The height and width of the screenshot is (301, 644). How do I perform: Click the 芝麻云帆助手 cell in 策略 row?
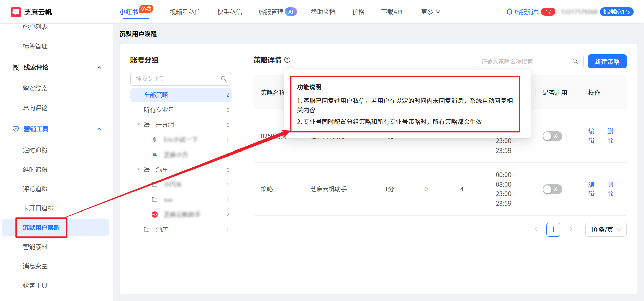tap(329, 189)
